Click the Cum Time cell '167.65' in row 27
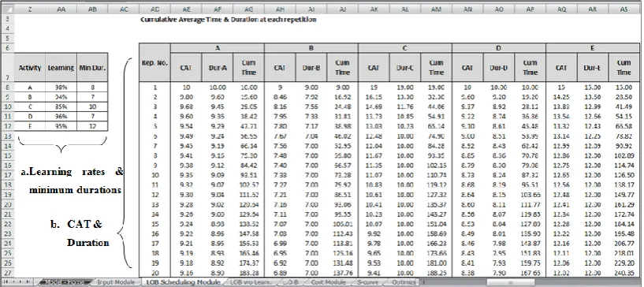The image size is (644, 287). point(530,273)
